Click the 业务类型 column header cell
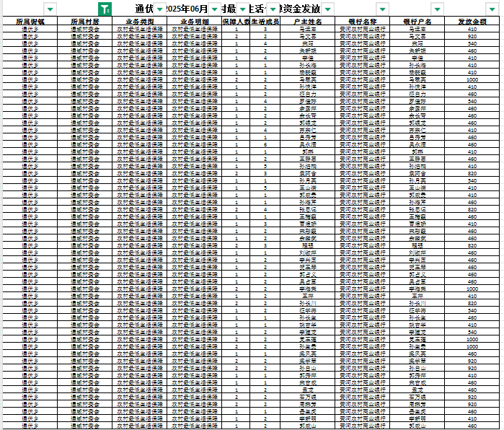The width and height of the screenshot is (504, 430). (141, 22)
